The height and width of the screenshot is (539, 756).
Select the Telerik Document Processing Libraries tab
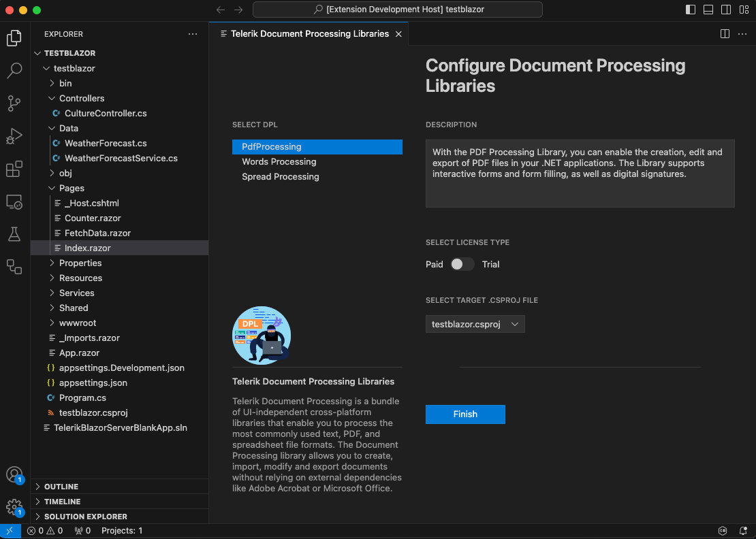(309, 34)
